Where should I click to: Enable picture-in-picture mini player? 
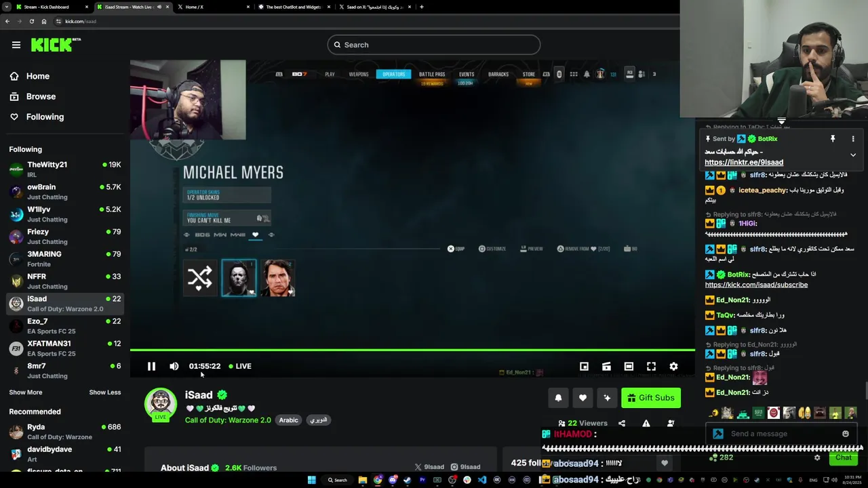pos(584,366)
